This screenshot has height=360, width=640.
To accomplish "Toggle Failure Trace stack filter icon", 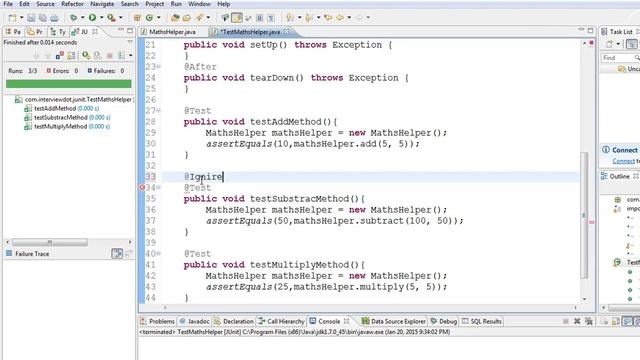I will (117, 254).
